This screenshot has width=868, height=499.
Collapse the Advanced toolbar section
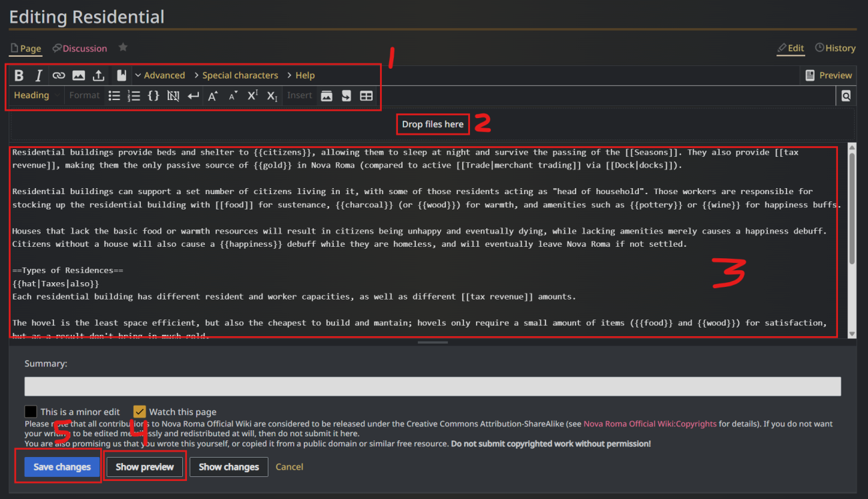160,75
